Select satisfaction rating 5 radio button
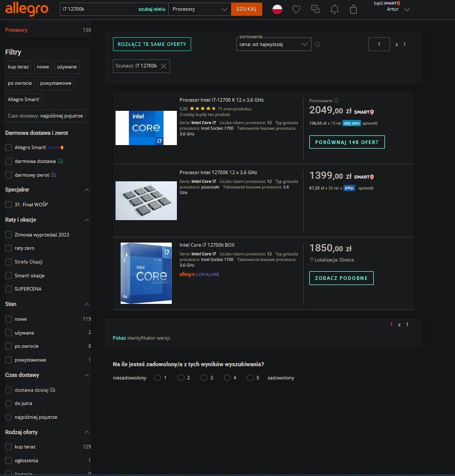 [x=250, y=377]
